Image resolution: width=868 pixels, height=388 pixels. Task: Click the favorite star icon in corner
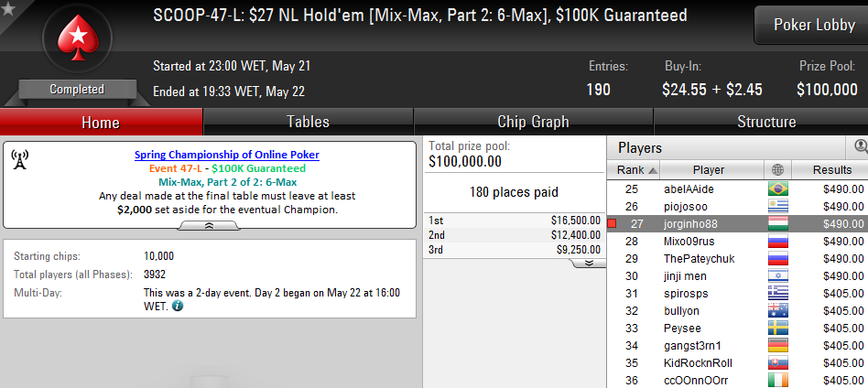8,9
